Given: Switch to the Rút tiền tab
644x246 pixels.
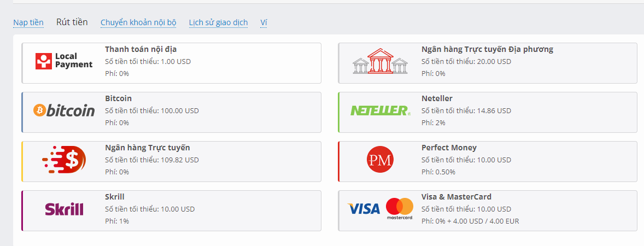Looking at the screenshot, I should click(72, 22).
